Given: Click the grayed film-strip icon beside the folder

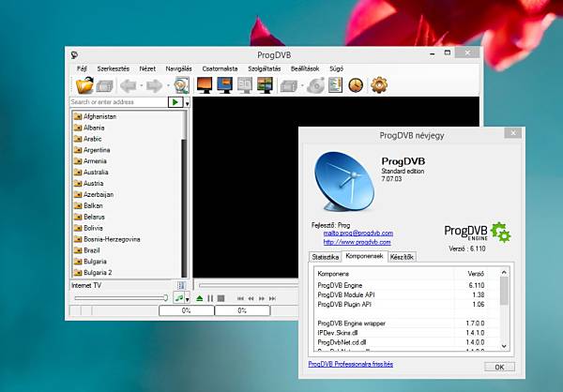Looking at the screenshot, I should click(105, 86).
